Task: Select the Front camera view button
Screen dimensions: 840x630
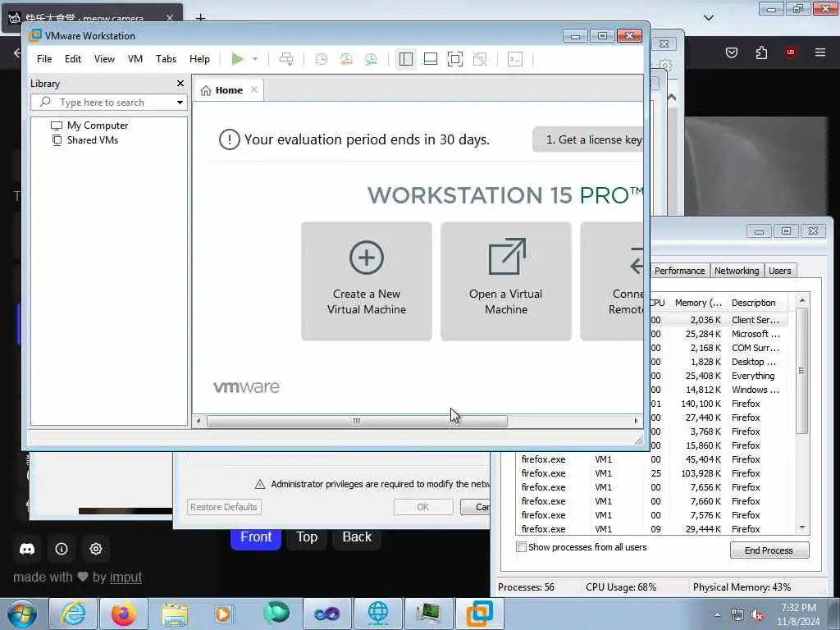Action: (x=256, y=536)
